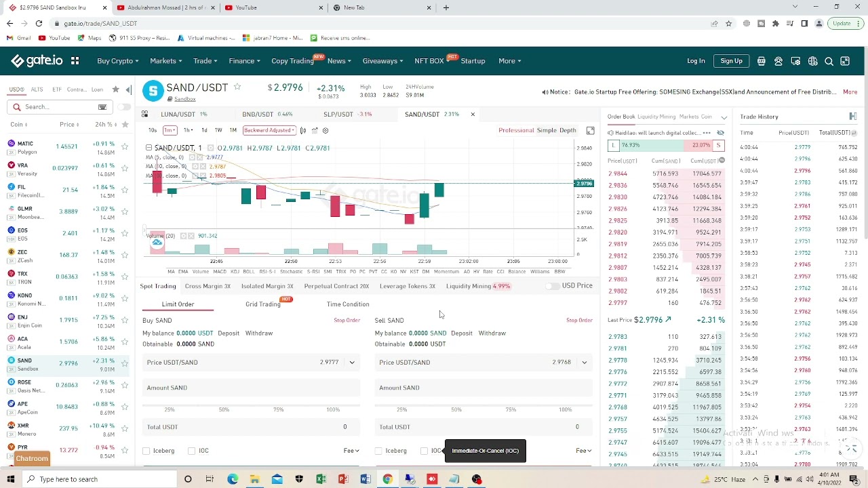Bookmark page with Chrome star icon
This screenshot has height=488, width=868.
(x=729, y=23)
